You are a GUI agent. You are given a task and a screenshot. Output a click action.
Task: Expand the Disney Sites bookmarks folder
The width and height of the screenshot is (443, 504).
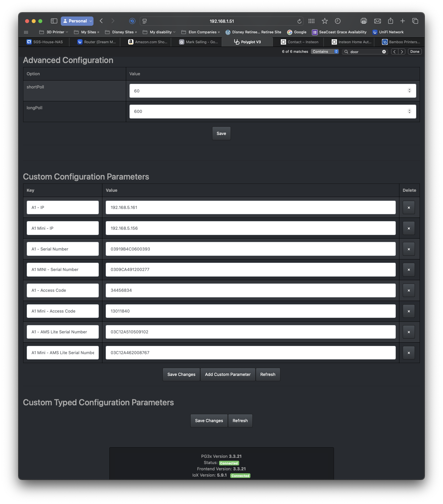pos(121,32)
